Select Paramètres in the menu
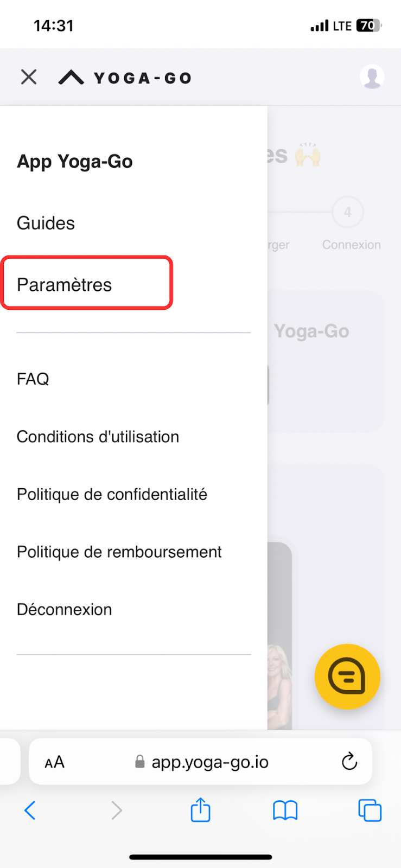 coord(65,285)
